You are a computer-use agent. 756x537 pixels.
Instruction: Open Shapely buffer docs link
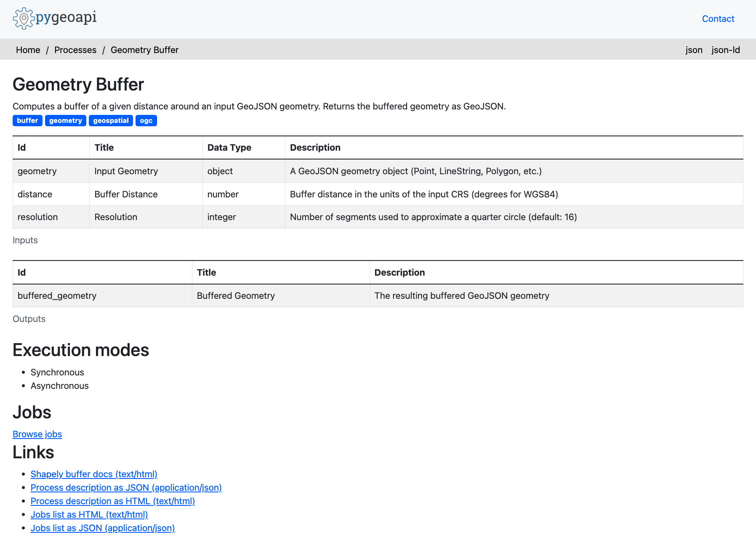pyautogui.click(x=94, y=474)
